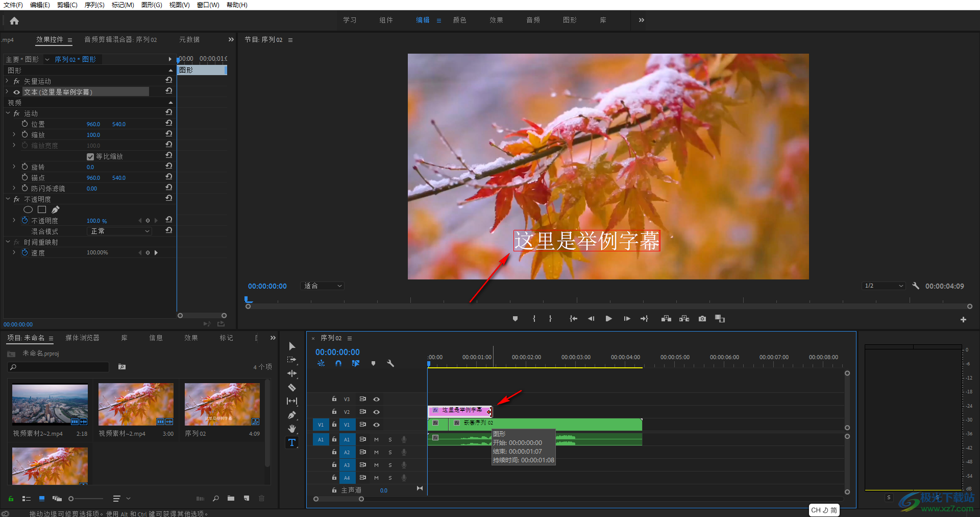Switch project panel to list view

(27, 499)
